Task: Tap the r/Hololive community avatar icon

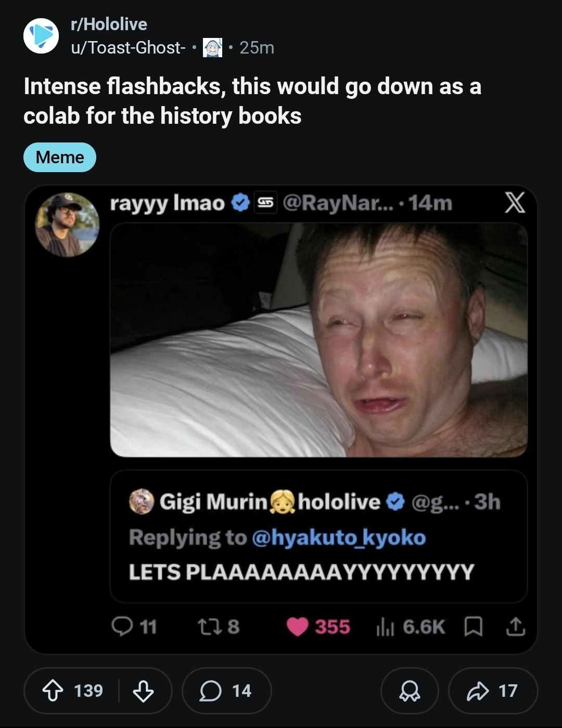Action: tap(41, 36)
